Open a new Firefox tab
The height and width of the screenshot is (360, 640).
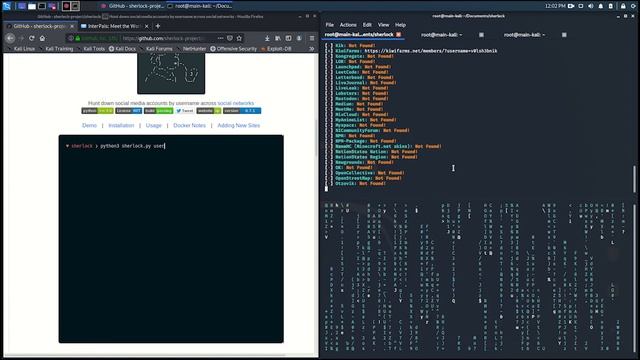tap(158, 26)
